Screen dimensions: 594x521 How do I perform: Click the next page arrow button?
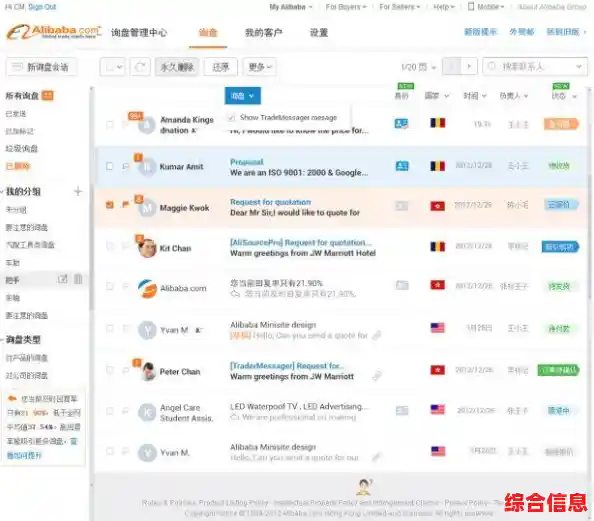coord(469,67)
